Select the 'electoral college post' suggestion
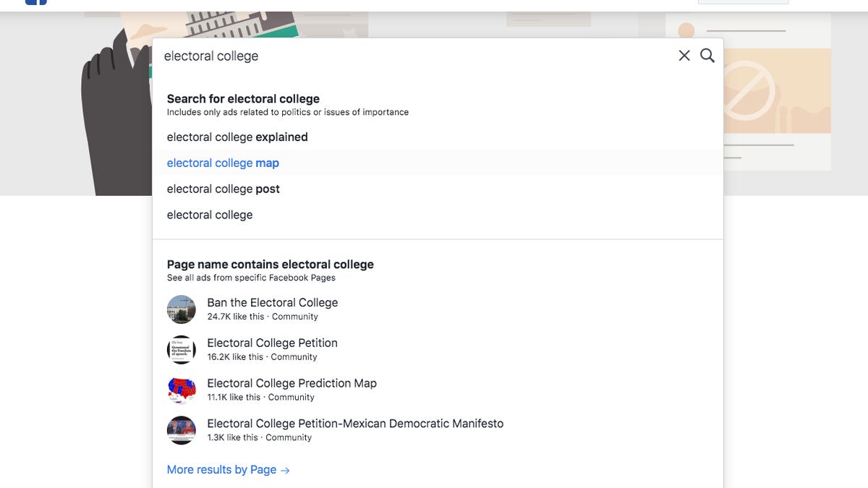This screenshot has height=488, width=868. click(x=222, y=189)
